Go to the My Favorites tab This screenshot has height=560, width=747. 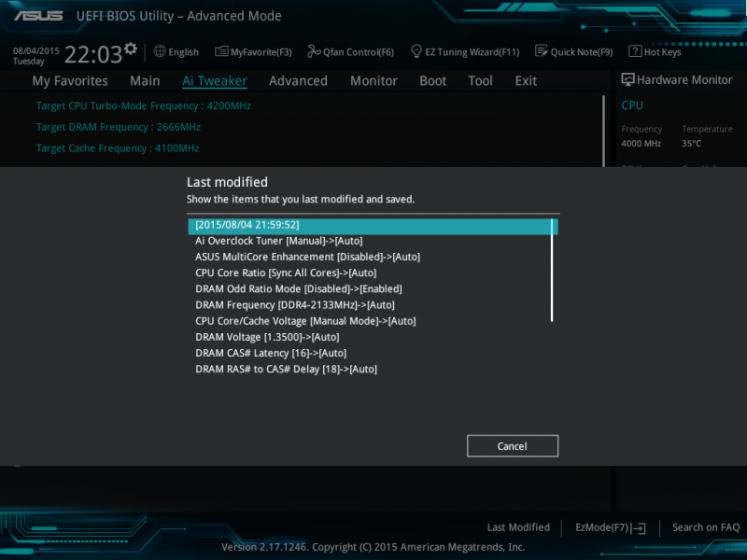tap(69, 80)
